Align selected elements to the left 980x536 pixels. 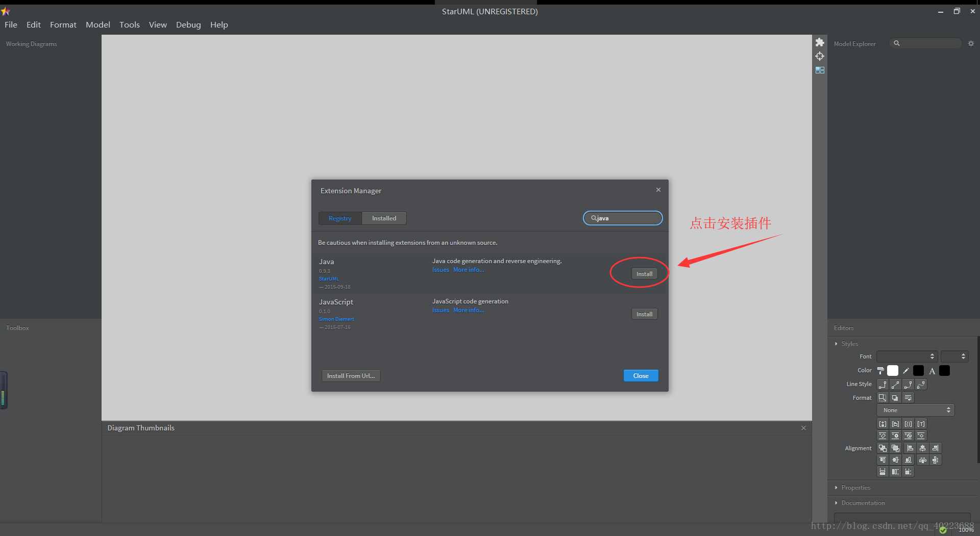coord(910,448)
